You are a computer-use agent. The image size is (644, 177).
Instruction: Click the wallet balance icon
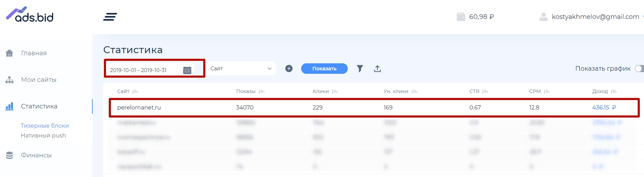click(x=461, y=17)
